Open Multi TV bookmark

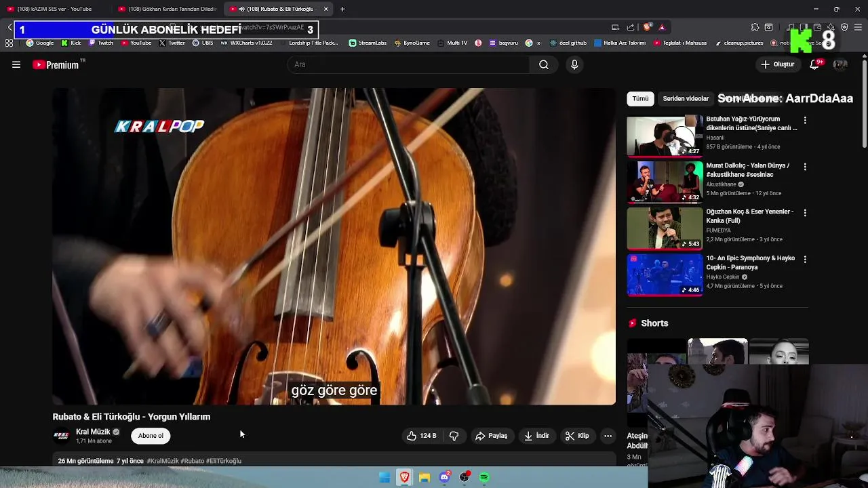tap(452, 43)
